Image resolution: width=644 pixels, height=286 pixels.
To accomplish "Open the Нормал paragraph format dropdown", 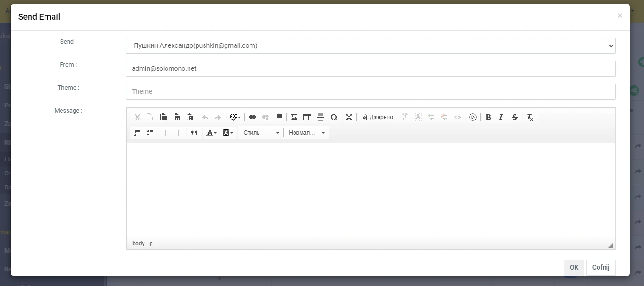I will (x=306, y=133).
